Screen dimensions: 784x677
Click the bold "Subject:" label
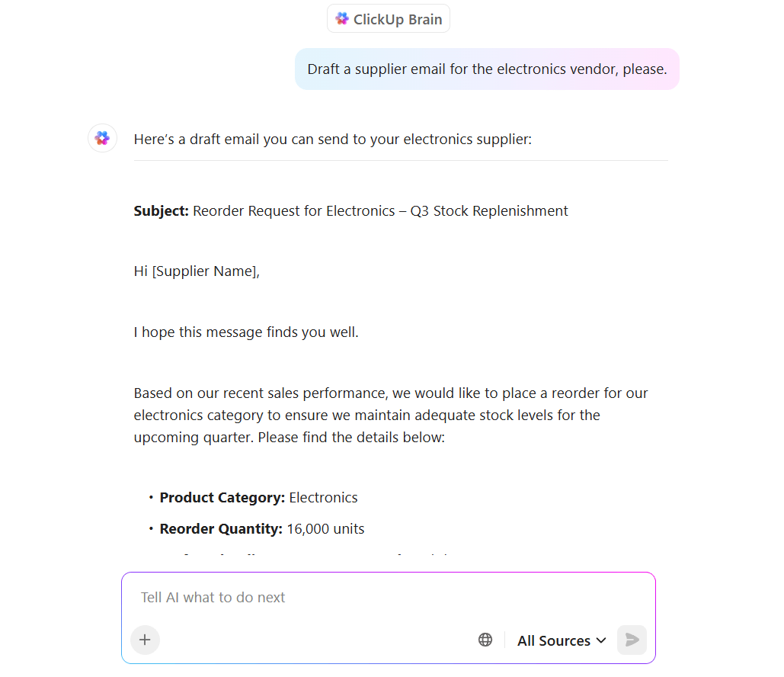coord(162,211)
